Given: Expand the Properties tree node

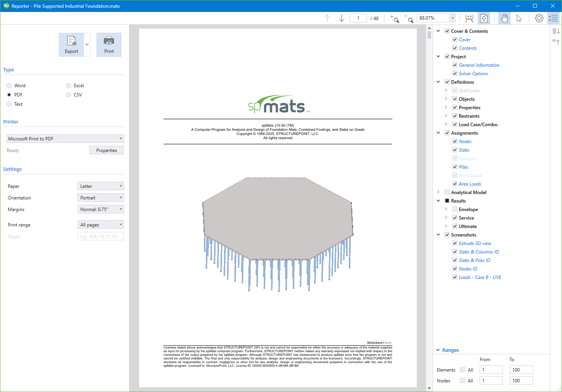Looking at the screenshot, I should (446, 108).
